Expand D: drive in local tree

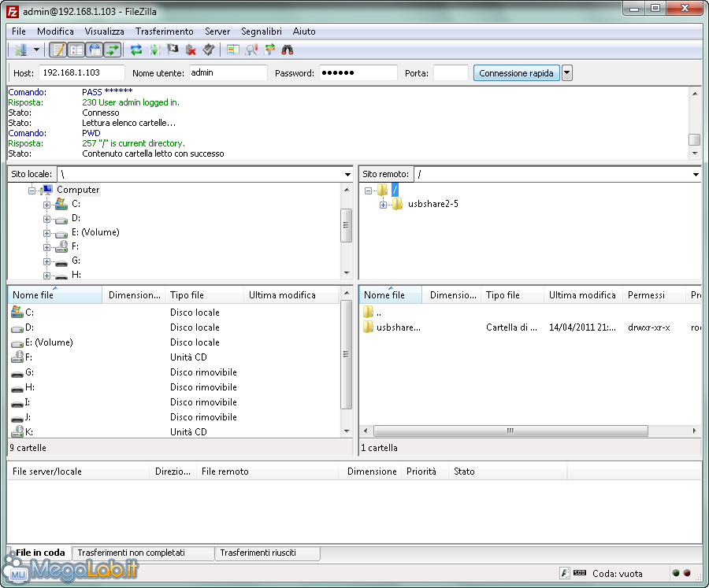pyautogui.click(x=46, y=219)
